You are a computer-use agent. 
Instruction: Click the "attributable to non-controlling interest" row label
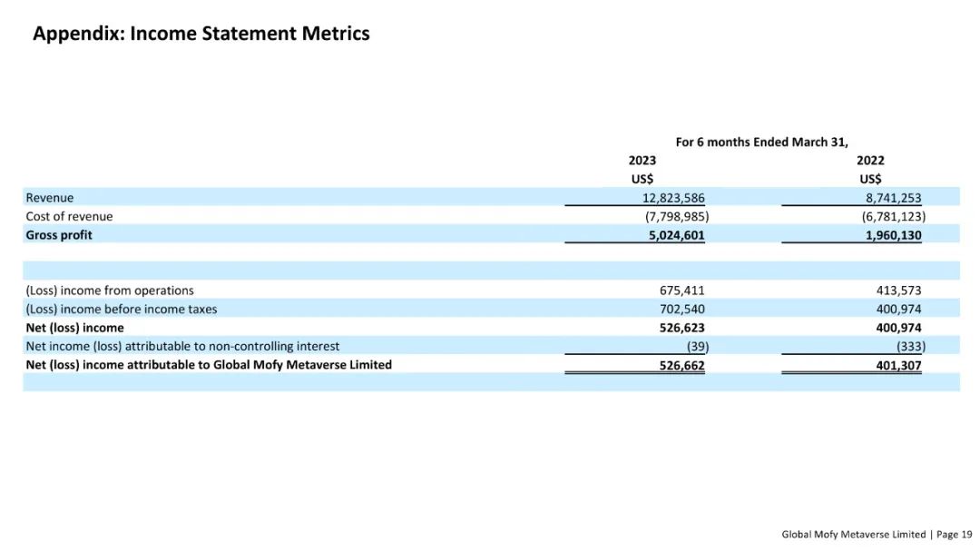(182, 346)
